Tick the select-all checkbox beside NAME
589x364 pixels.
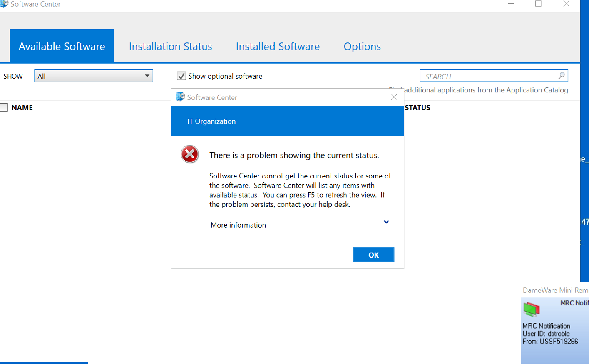click(4, 108)
